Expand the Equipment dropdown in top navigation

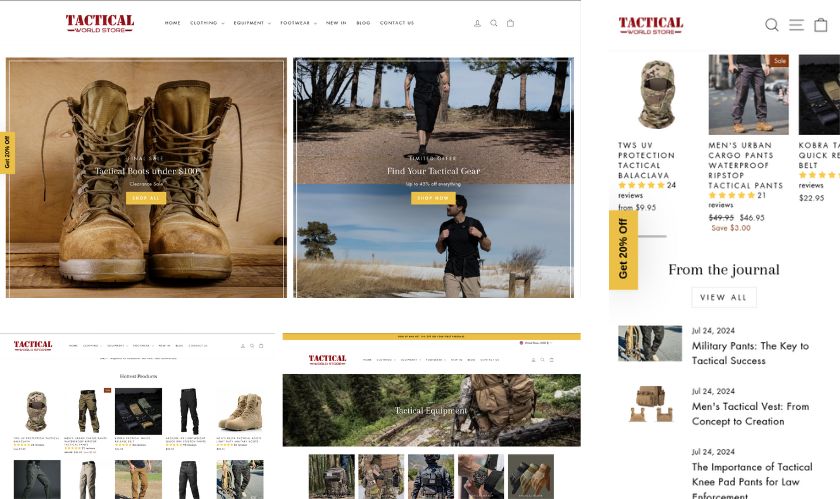click(x=252, y=23)
